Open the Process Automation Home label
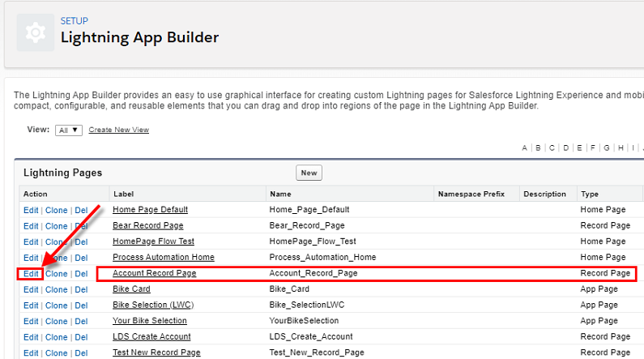The image size is (644, 359). pyautogui.click(x=164, y=257)
